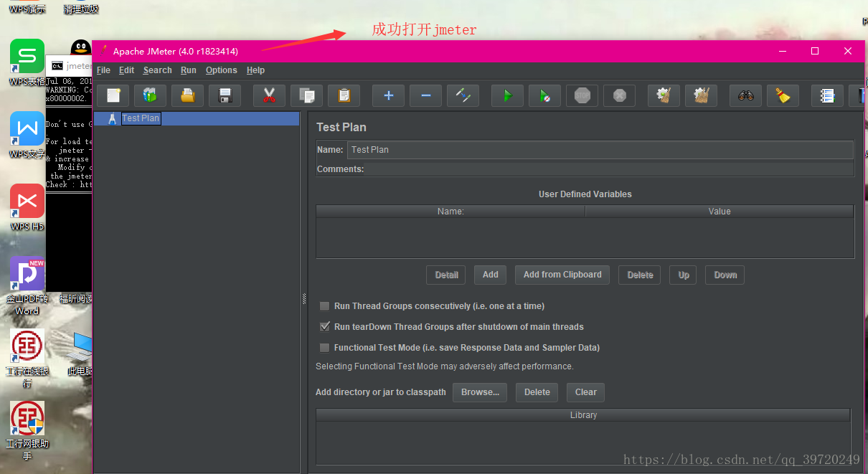Click the Delete variable button
868x474 pixels.
(x=640, y=275)
